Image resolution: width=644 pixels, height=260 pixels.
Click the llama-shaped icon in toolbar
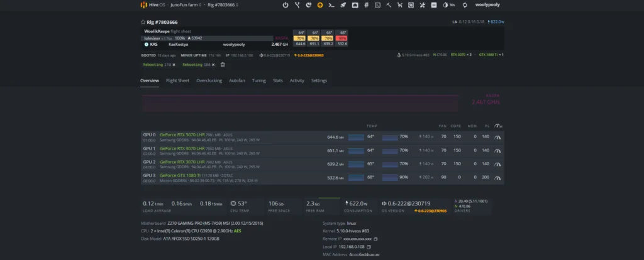coord(399,5)
